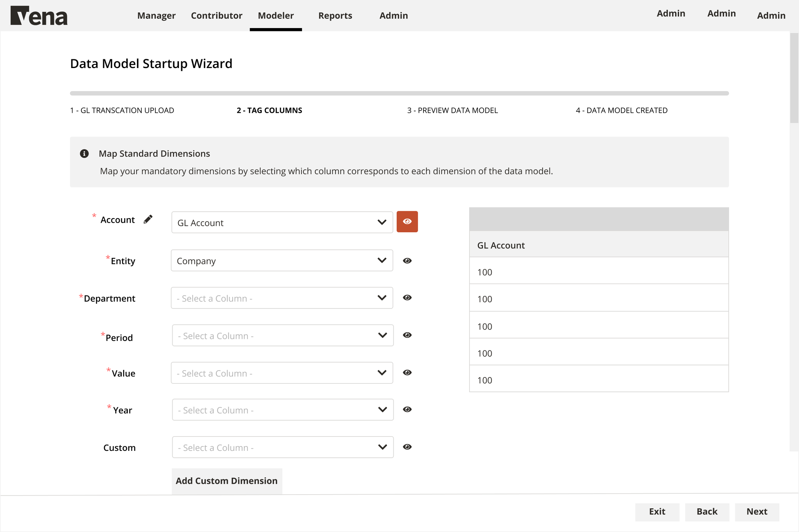Click the eye icon beside the Period selector

pos(407,335)
